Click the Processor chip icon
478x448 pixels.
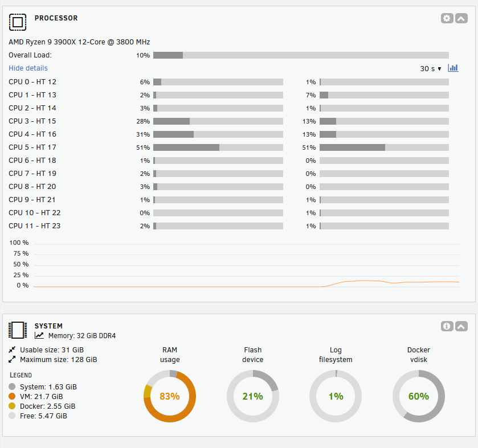[x=18, y=22]
